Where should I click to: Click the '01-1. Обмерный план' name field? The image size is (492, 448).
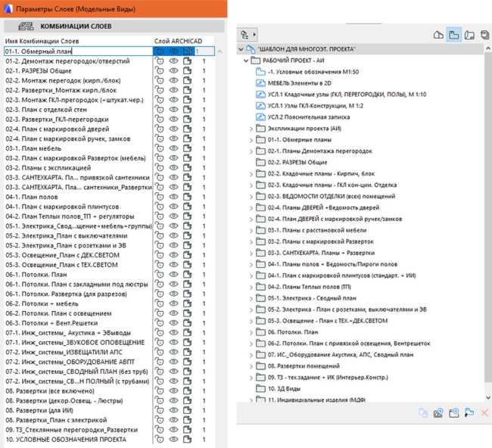tap(76, 51)
